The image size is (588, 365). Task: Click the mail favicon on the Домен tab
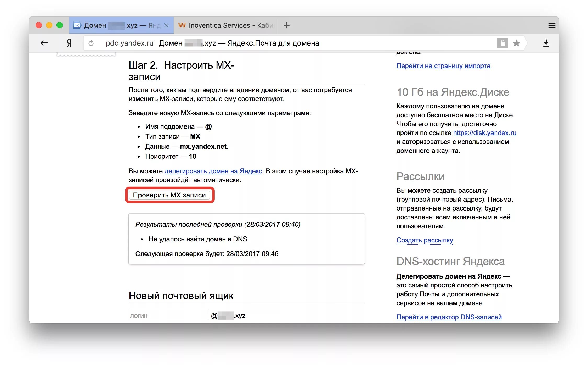point(77,25)
